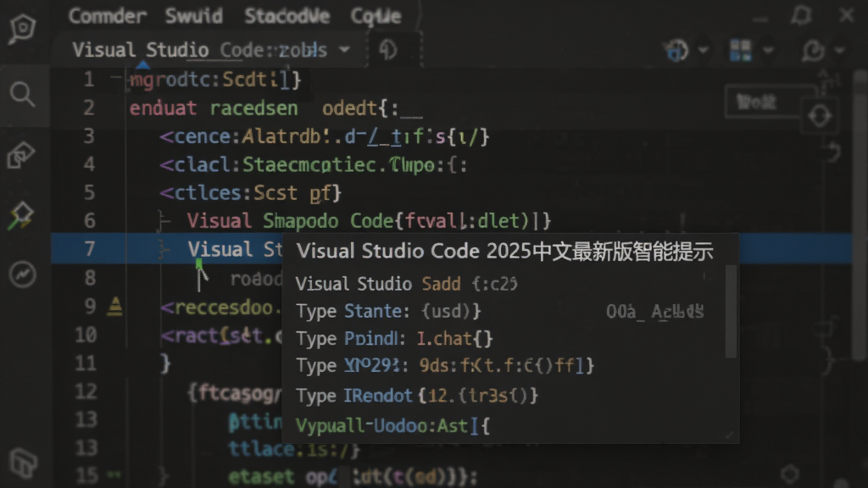Open the dropdown next to the shield-like toolbar icon
The width and height of the screenshot is (868, 488).
click(x=703, y=50)
